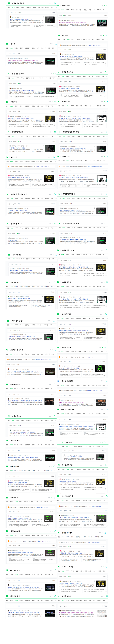Viewport: 114px width, 644px height.
Task: Select the 전체 filter under the 기소유예 재범 search
Action: pos(10,451)
